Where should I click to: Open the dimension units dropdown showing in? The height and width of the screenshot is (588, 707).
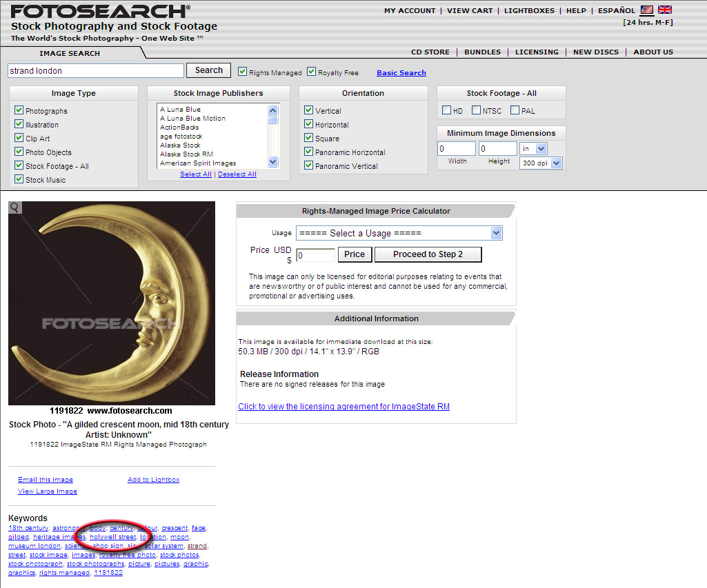pyautogui.click(x=533, y=148)
